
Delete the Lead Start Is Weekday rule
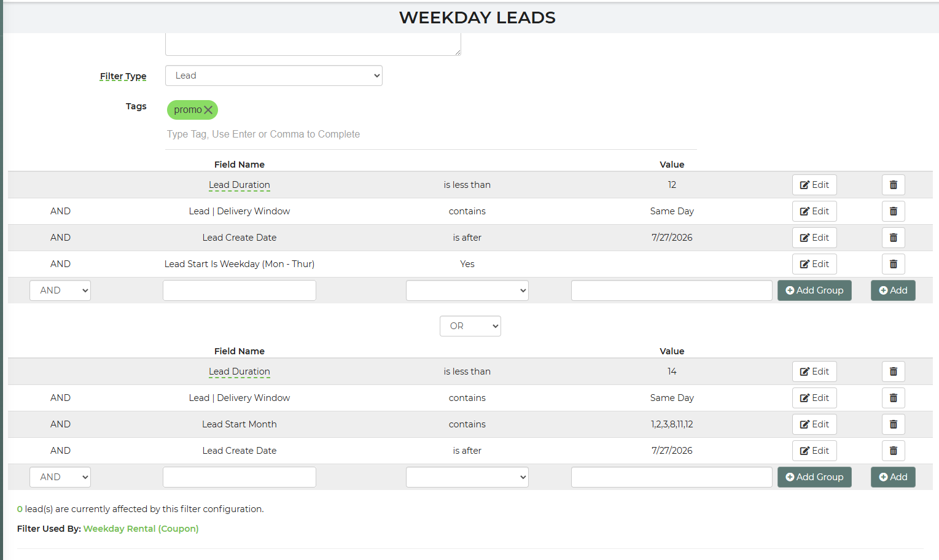point(894,264)
